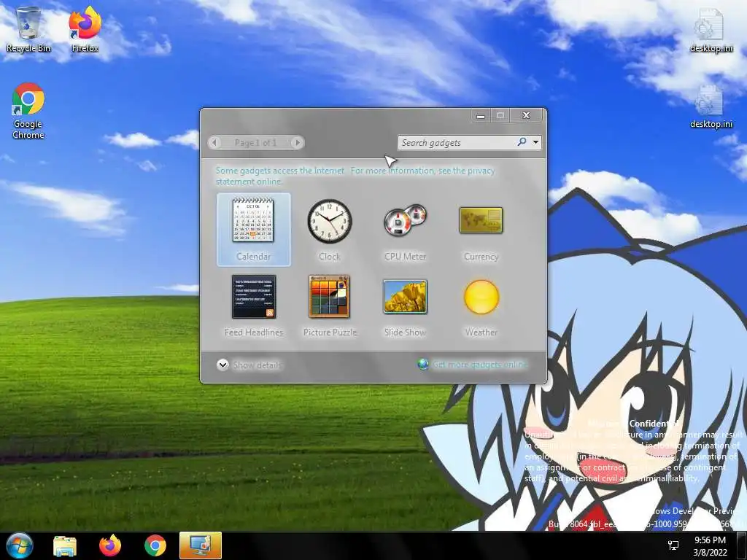
Task: Select the Calendar gadget icon
Action: pos(253,220)
